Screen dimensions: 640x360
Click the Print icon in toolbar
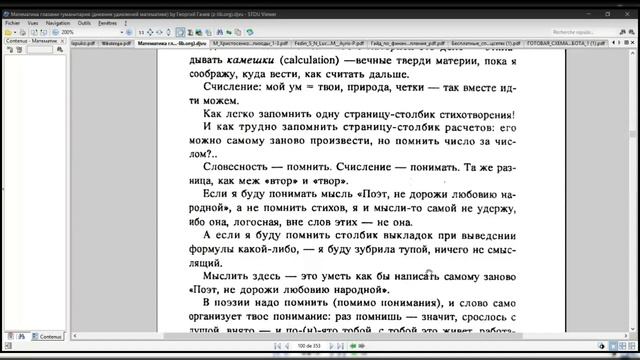coord(23,32)
